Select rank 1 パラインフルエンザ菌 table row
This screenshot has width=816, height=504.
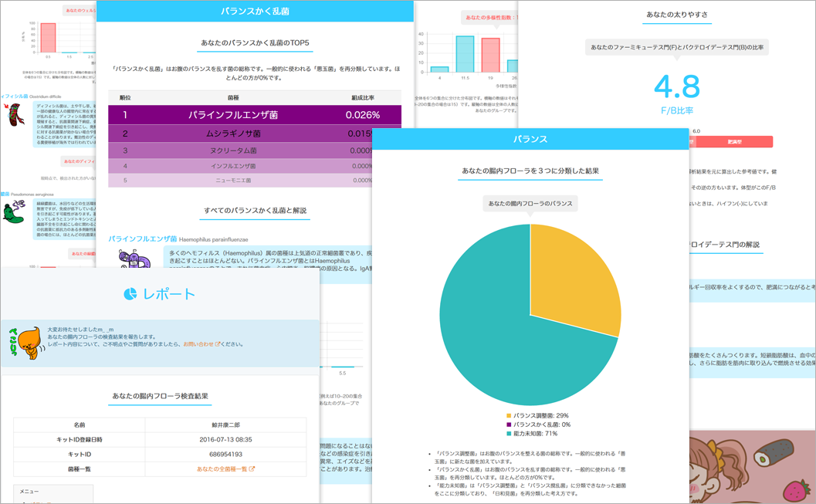coord(255,115)
